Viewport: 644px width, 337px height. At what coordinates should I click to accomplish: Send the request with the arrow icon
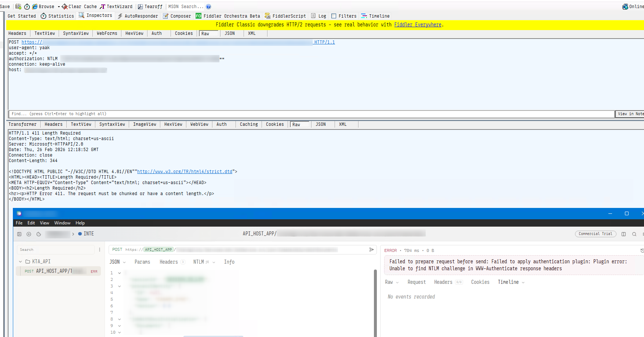tap(371, 250)
